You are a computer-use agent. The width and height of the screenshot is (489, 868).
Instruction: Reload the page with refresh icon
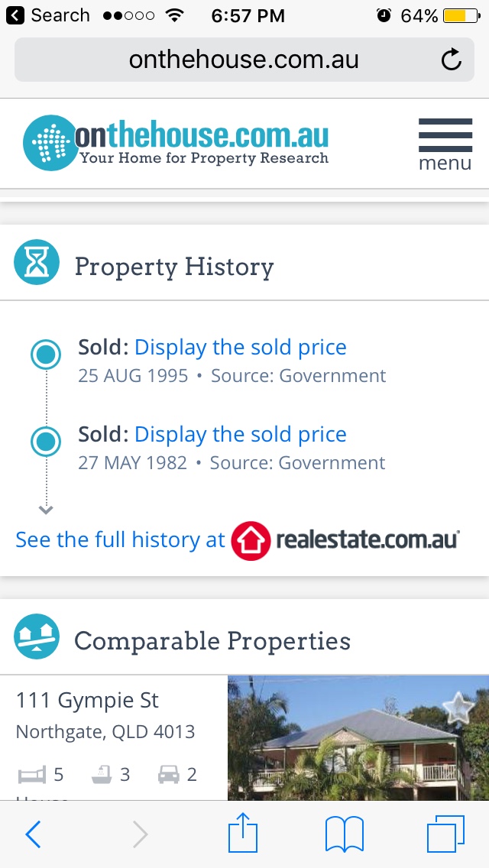pos(452,60)
